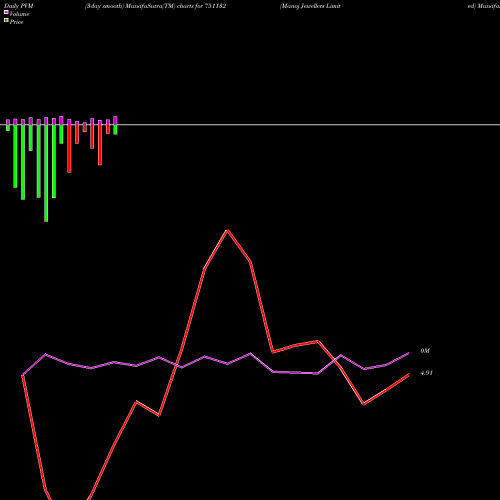Click the 'Daily PVM' title text
Screen dimensions: 500x500
click(x=19, y=6)
